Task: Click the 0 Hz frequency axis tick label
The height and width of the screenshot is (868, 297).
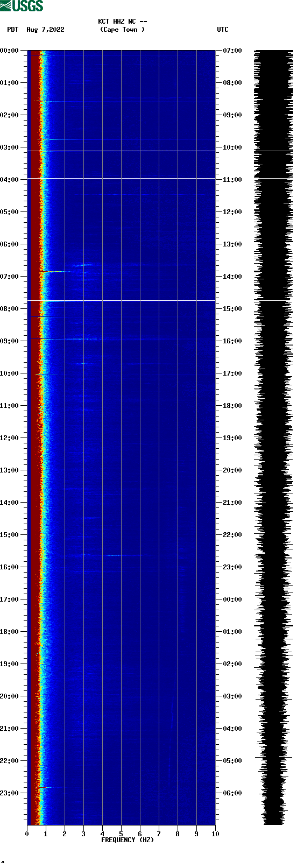Action: (27, 834)
